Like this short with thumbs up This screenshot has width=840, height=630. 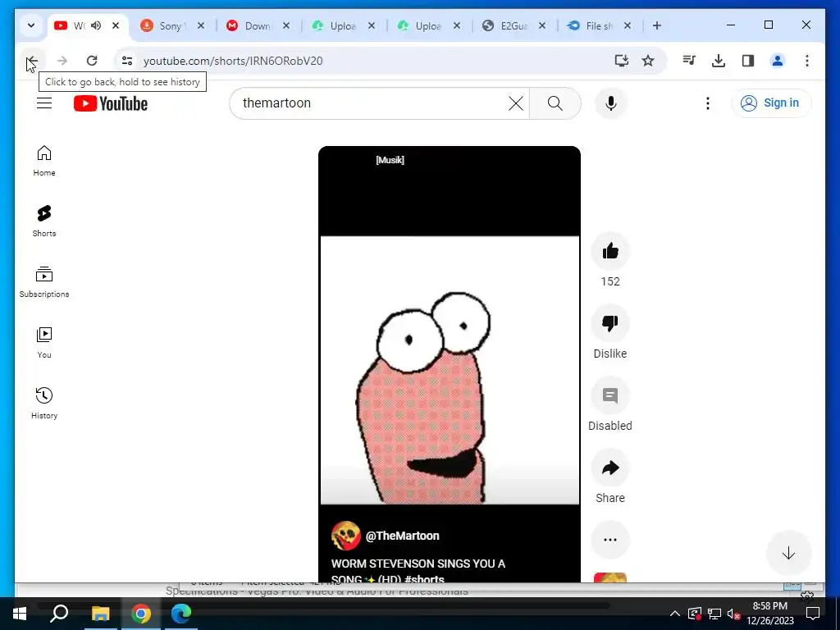610,251
